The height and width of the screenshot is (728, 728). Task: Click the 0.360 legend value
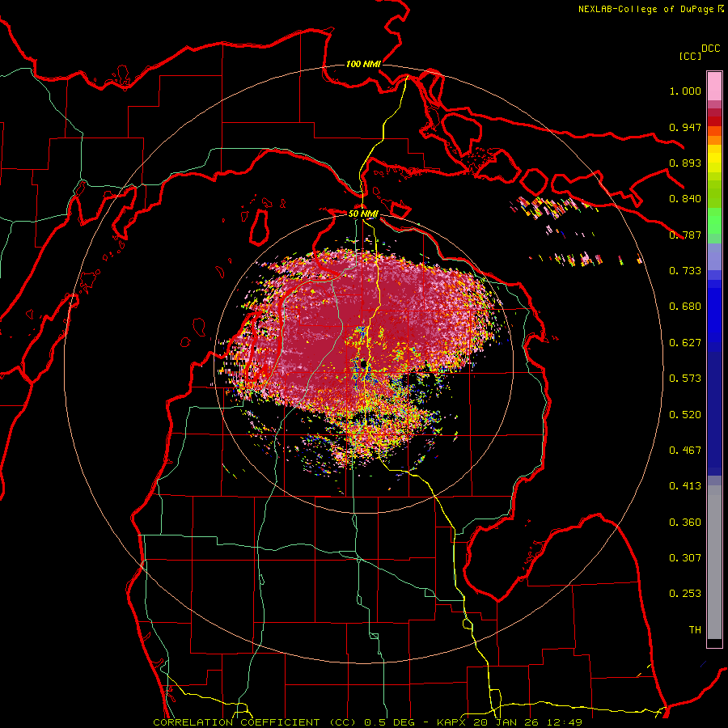pyautogui.click(x=685, y=523)
